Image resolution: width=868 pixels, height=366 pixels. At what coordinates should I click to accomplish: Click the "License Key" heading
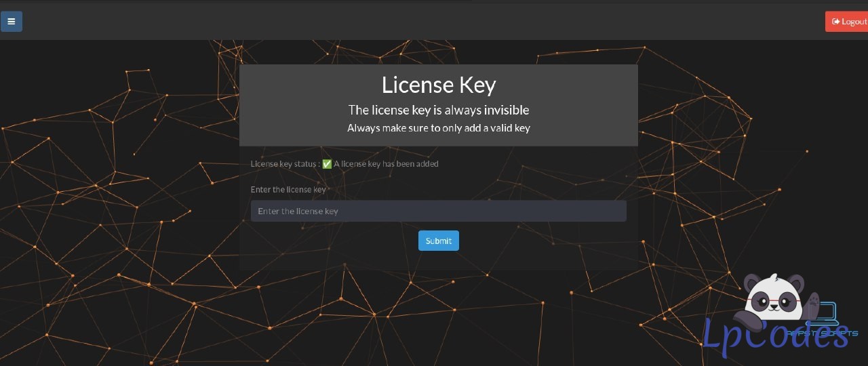coord(438,85)
